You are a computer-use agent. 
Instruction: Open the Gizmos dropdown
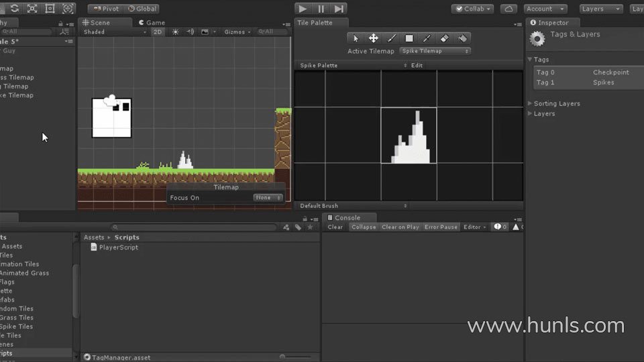237,32
